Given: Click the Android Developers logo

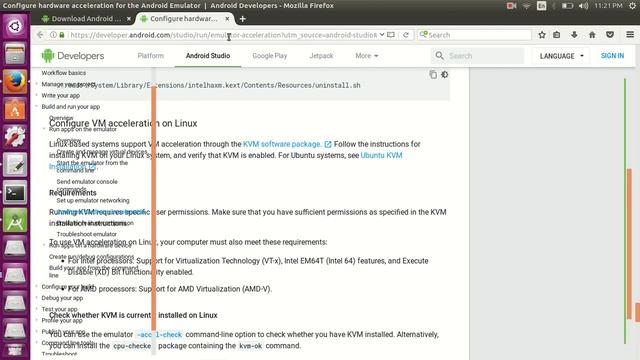Looking at the screenshot, I should [x=73, y=56].
